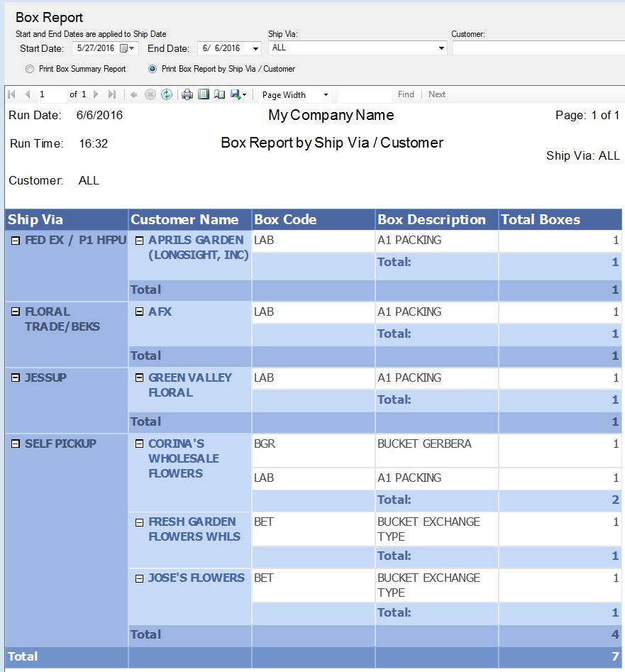Click the current page number field
The image size is (625, 672).
point(51,94)
